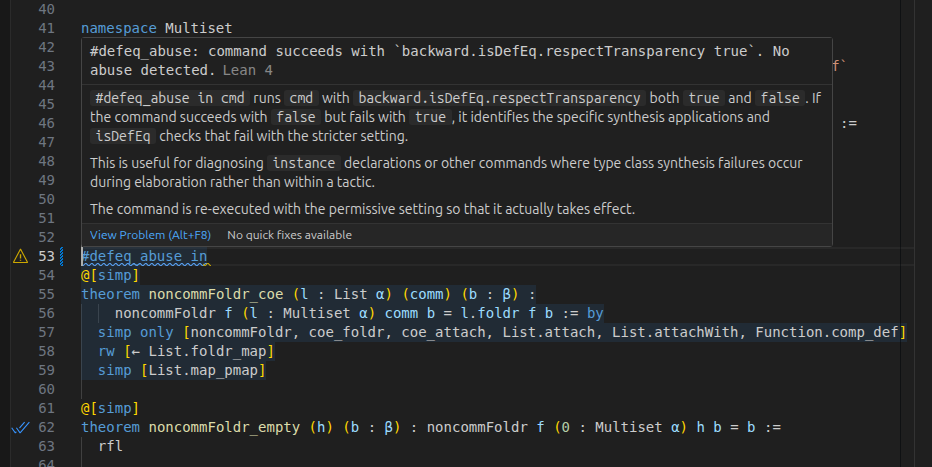932x467 pixels.
Task: Click the warning triangle icon on line 53
Action: pyautogui.click(x=20, y=257)
